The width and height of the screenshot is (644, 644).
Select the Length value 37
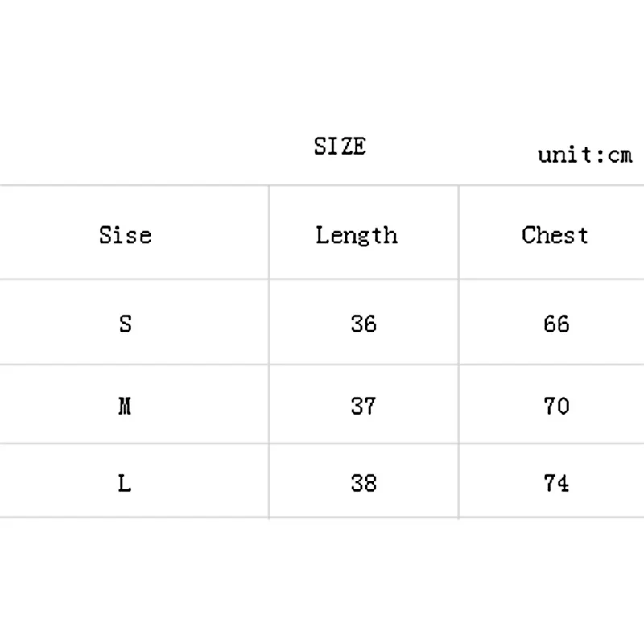click(364, 406)
